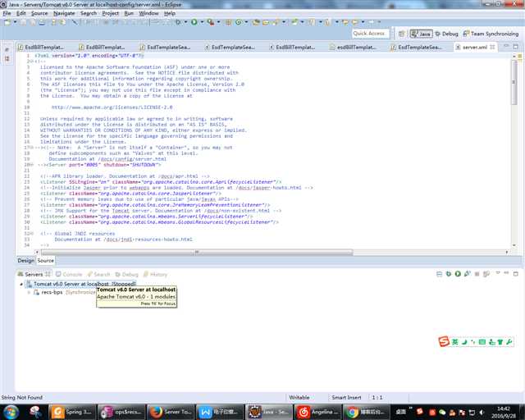Start the server in debug mode in Servers view

[449, 274]
